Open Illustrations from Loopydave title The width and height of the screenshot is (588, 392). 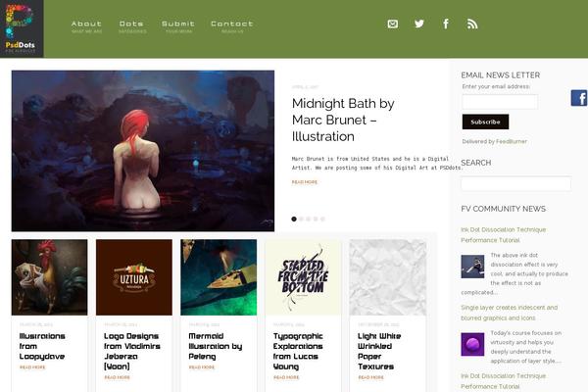coord(42,346)
